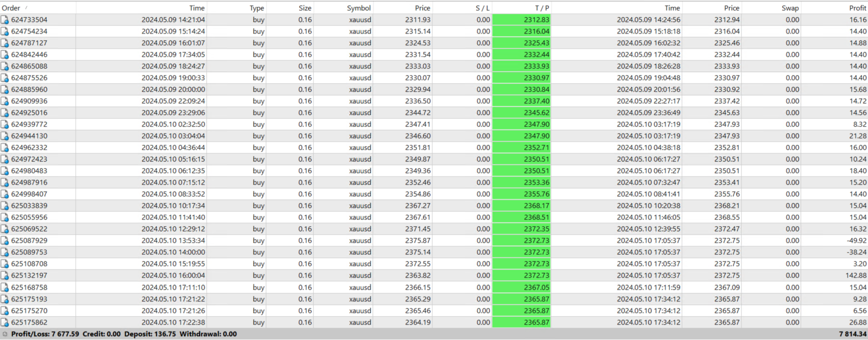The image size is (868, 340).
Task: Click the order icon for 624733504
Action: coord(5,20)
